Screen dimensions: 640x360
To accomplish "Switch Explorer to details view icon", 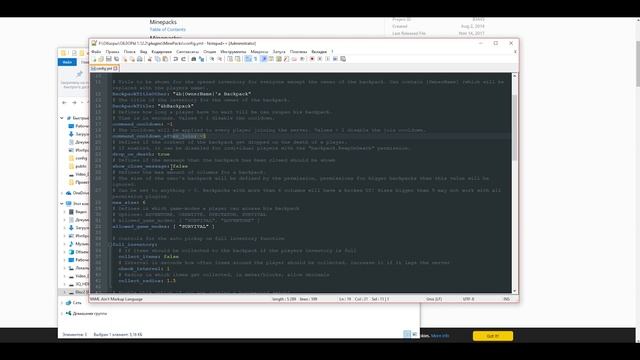I will coord(407,334).
